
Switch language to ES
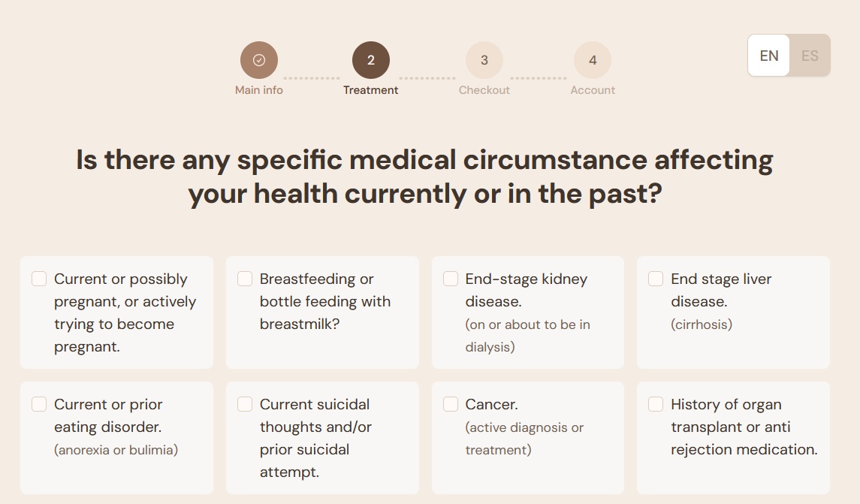[x=810, y=56]
